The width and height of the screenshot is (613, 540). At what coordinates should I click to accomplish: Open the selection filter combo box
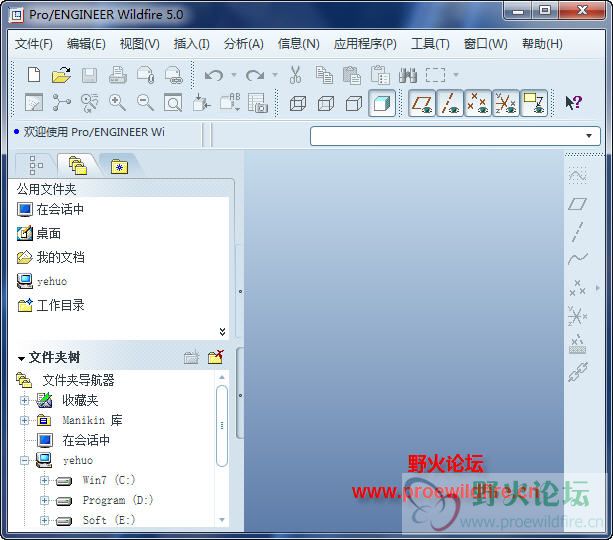pyautogui.click(x=455, y=136)
